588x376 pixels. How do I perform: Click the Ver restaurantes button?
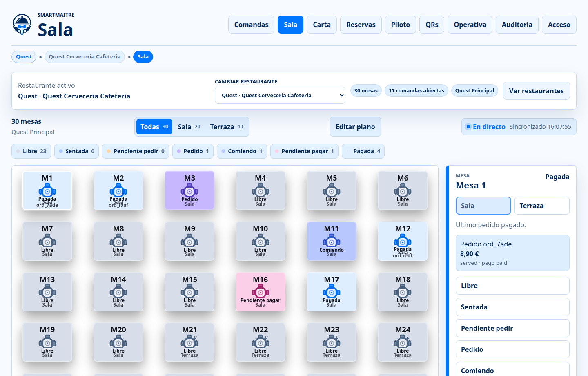(536, 91)
